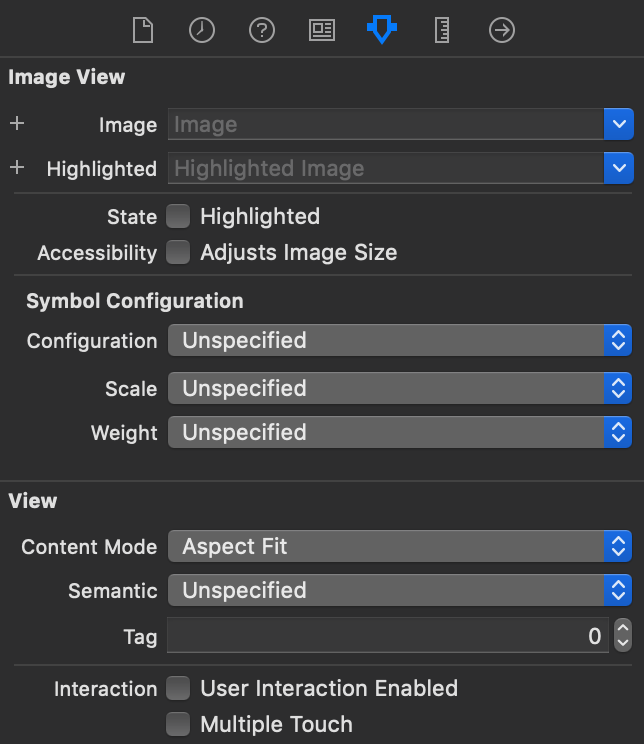Toggle the Multiple Touch checkbox
Image resolution: width=644 pixels, height=744 pixels.
tap(178, 724)
